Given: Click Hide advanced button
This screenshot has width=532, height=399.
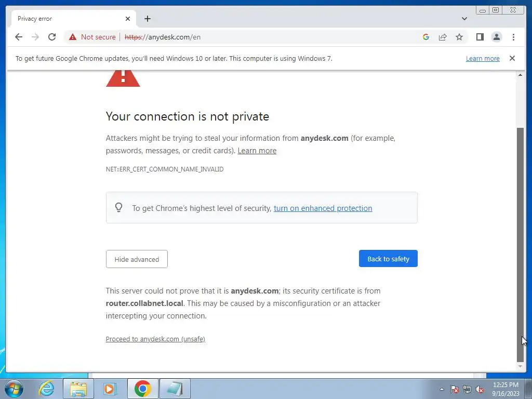Looking at the screenshot, I should click(x=137, y=259).
